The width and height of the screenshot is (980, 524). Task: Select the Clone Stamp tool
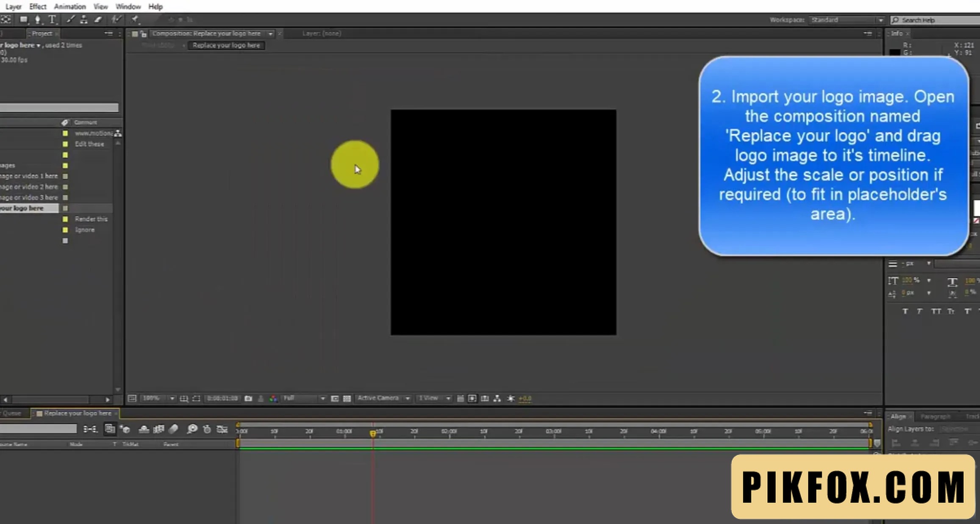click(84, 20)
